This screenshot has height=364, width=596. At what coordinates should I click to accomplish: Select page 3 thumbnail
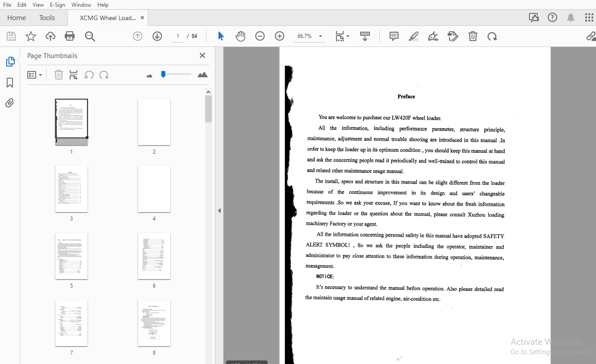click(71, 189)
